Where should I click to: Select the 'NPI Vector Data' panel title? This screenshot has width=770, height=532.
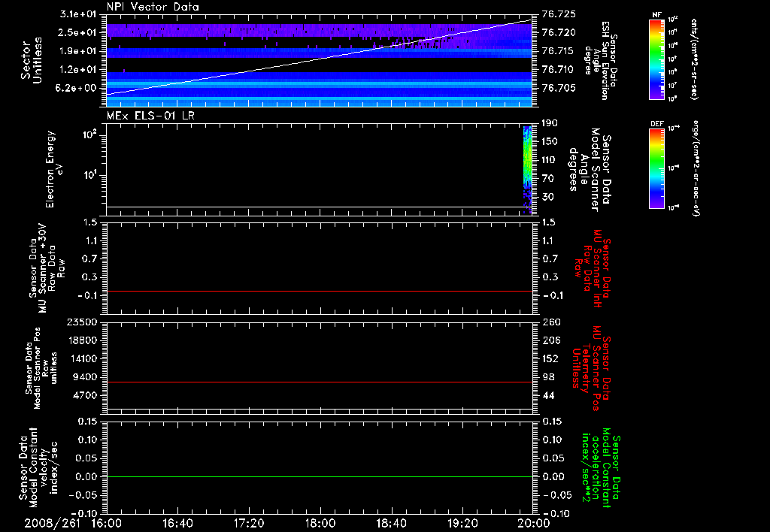[153, 7]
